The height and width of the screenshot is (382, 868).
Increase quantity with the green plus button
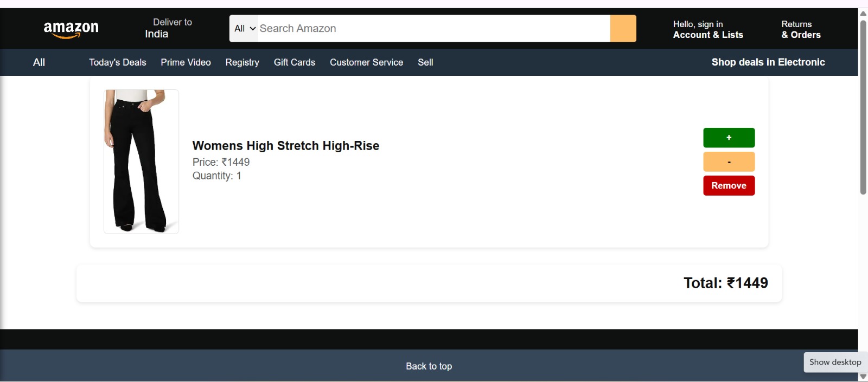tap(729, 138)
